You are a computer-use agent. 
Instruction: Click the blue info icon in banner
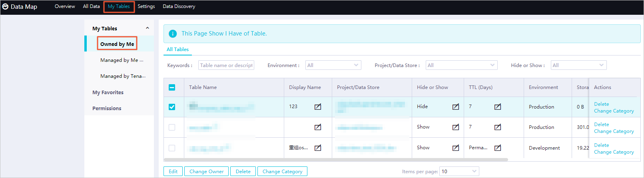click(x=173, y=34)
